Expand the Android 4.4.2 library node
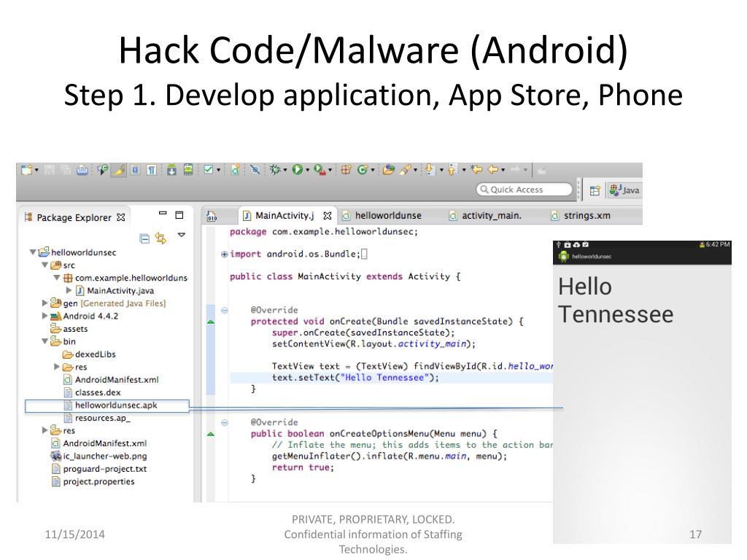This screenshot has height=560, width=747. tap(45, 316)
